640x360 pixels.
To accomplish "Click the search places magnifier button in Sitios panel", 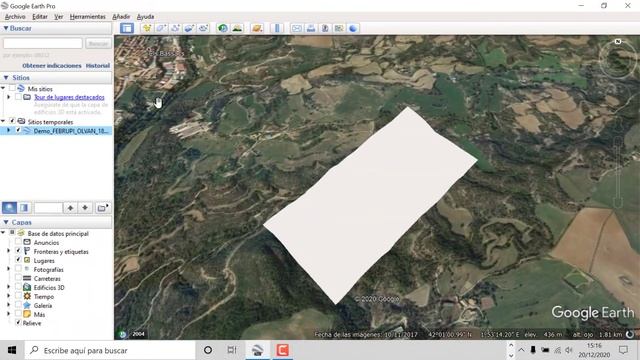I will tap(9, 208).
